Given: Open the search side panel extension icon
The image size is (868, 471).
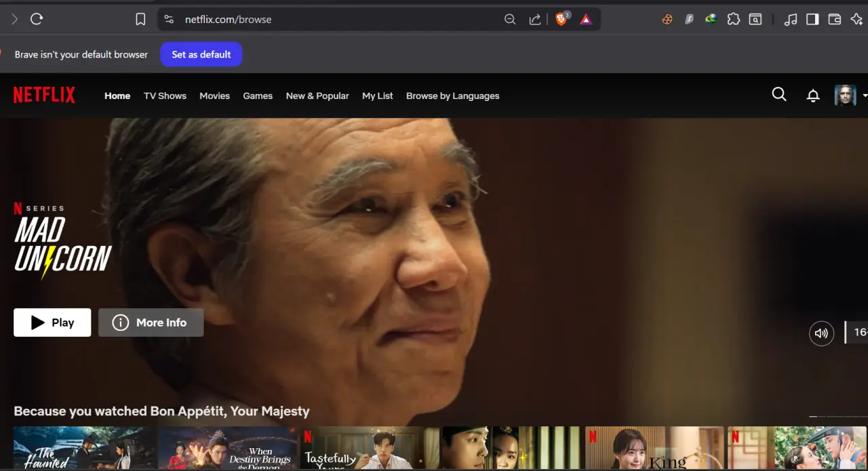Looking at the screenshot, I should point(755,19).
